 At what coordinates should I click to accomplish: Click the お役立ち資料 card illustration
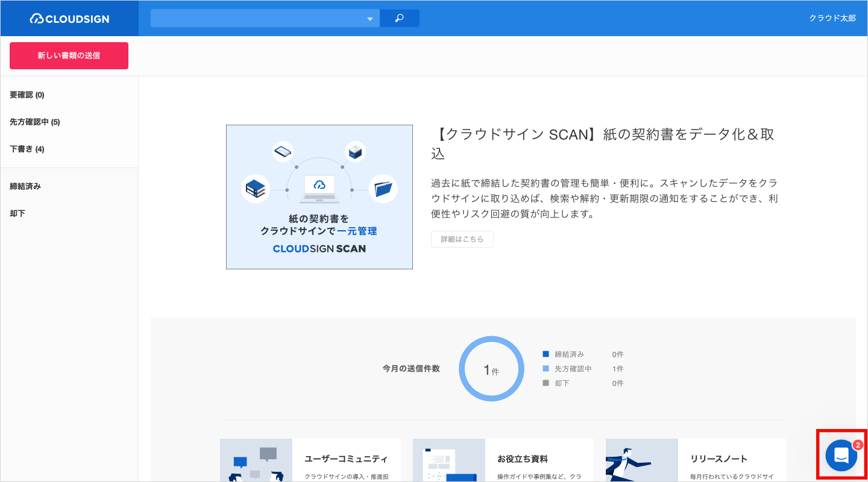pos(449,460)
